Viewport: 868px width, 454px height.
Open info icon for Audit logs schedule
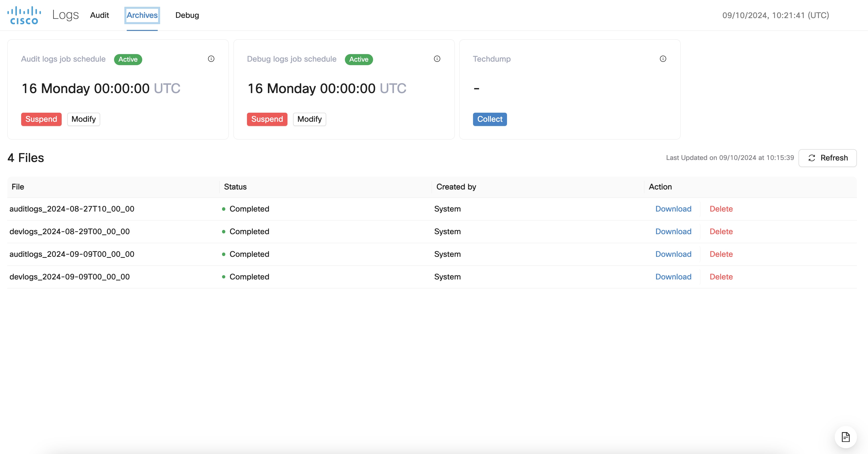211,59
